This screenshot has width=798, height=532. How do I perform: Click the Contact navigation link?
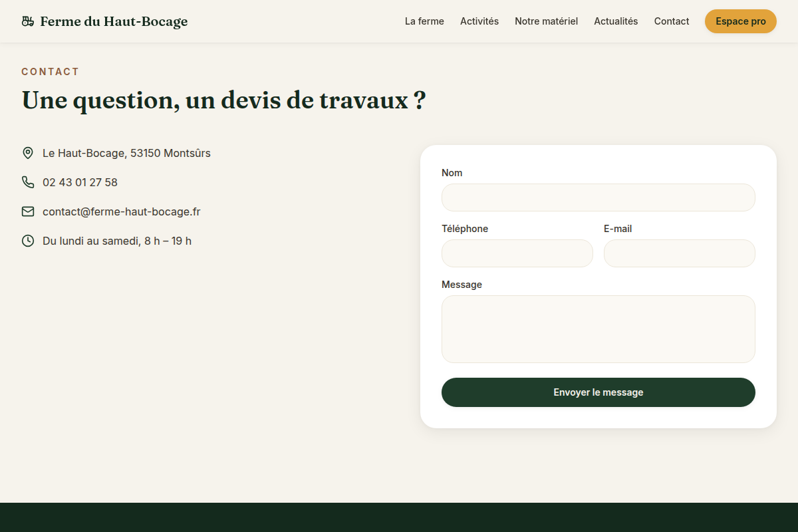(x=672, y=21)
